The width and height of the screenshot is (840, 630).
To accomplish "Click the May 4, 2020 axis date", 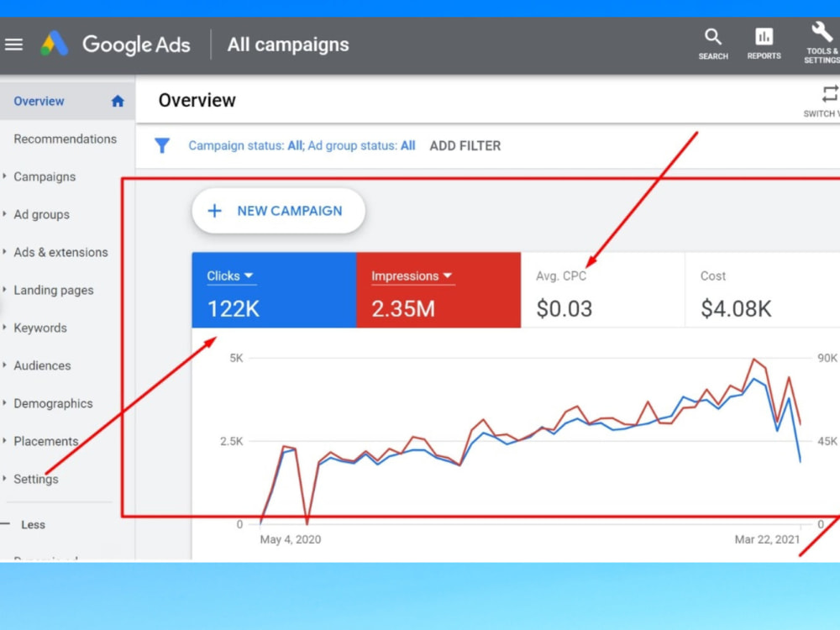I will coord(291,539).
